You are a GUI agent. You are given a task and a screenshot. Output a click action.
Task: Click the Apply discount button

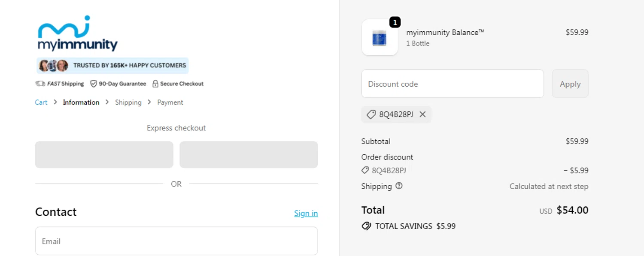tap(570, 84)
